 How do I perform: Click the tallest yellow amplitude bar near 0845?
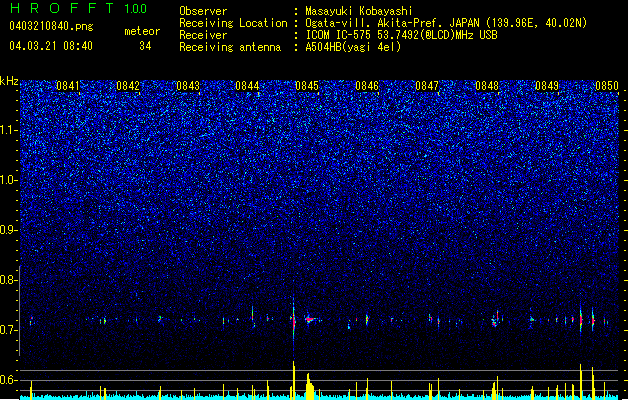(x=294, y=380)
